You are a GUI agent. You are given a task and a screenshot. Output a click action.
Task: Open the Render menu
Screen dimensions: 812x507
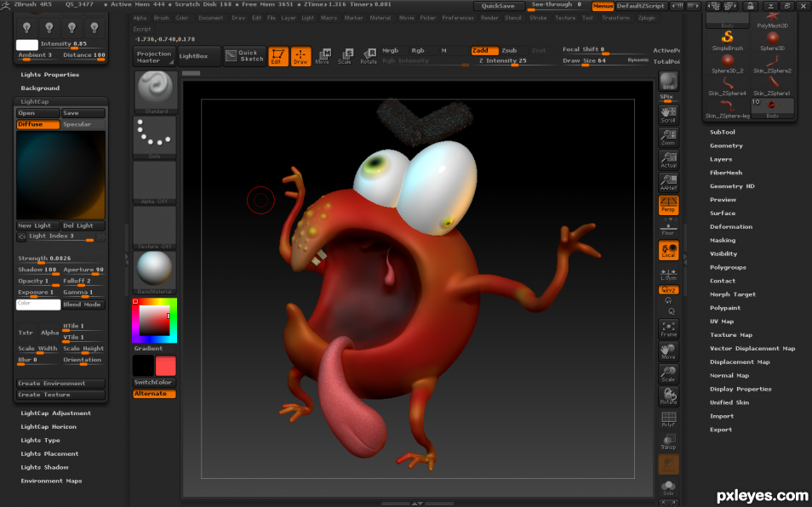489,18
